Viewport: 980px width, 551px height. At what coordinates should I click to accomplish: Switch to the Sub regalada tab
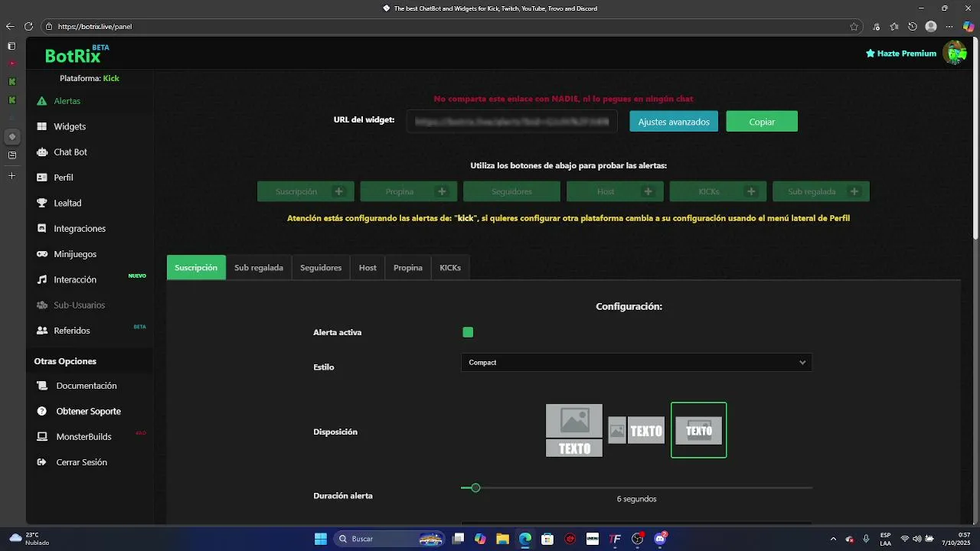(x=259, y=267)
